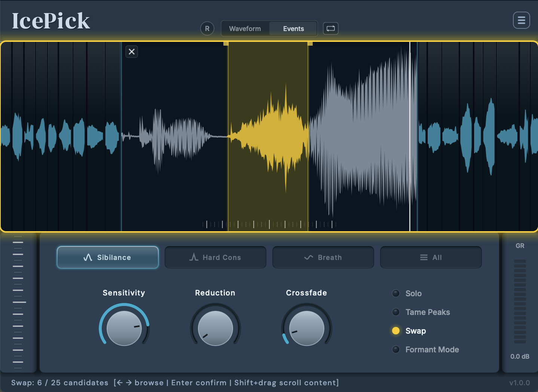Select the Sibilance mode
This screenshot has width=538, height=392.
[x=108, y=257]
